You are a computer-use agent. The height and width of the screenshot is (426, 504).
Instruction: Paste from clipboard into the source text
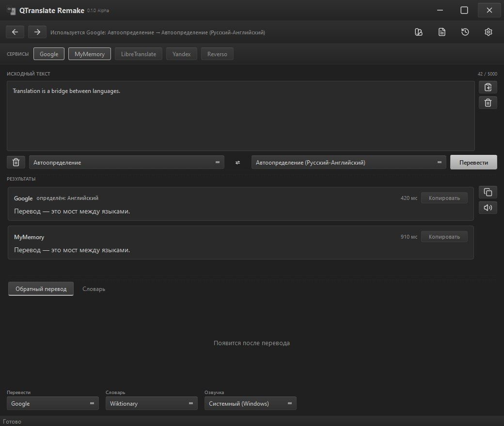(x=488, y=87)
